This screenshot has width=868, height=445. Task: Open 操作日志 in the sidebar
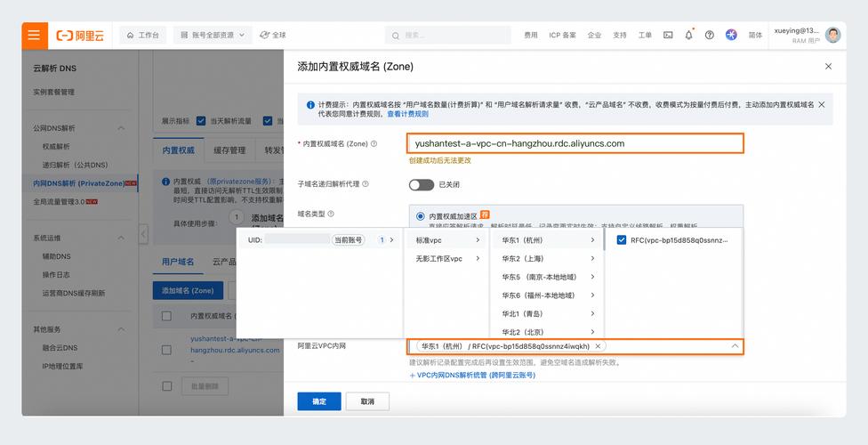pos(56,275)
